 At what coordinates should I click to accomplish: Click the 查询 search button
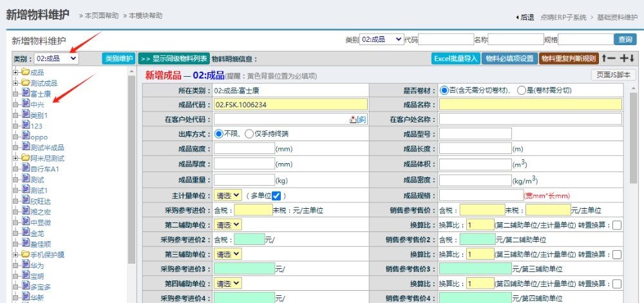625,39
